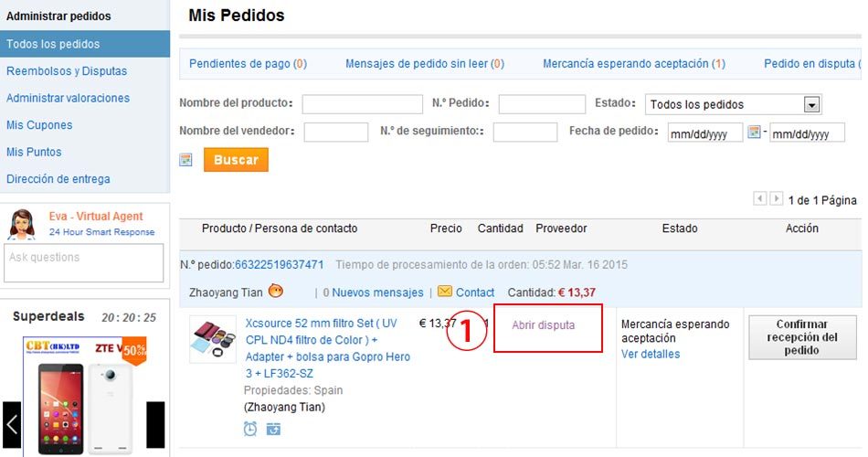Click the seller chat face icon
868x457 pixels.
(x=276, y=292)
